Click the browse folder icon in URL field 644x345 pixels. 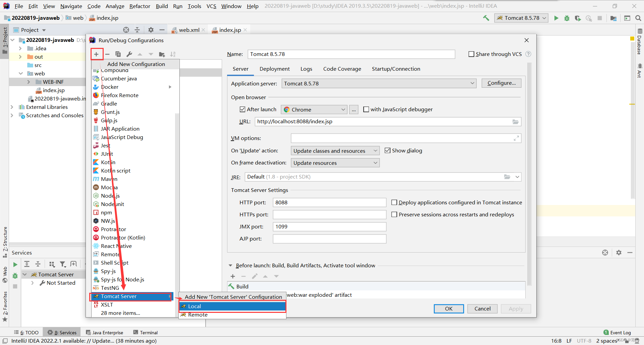(x=516, y=122)
